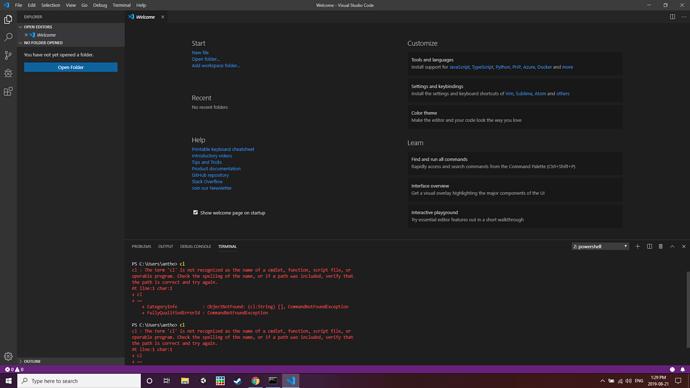Click the Open folder... link
This screenshot has height=388, width=690.
point(206,59)
